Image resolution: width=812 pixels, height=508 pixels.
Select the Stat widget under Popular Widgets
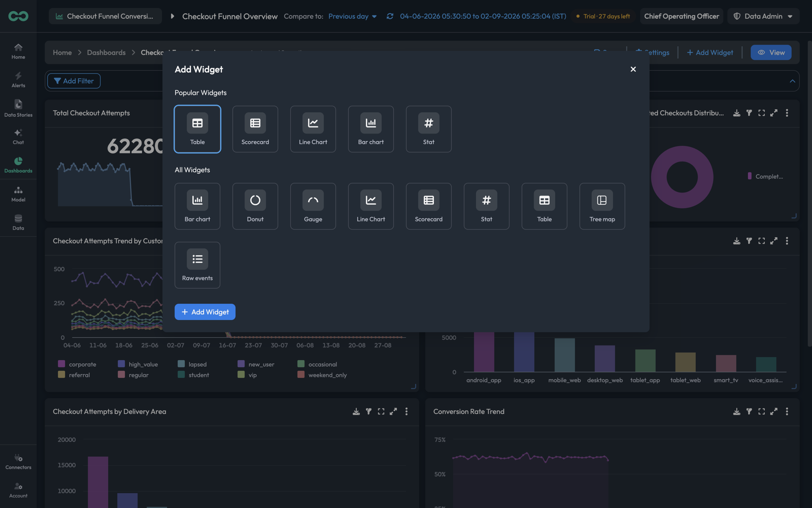[x=429, y=129]
